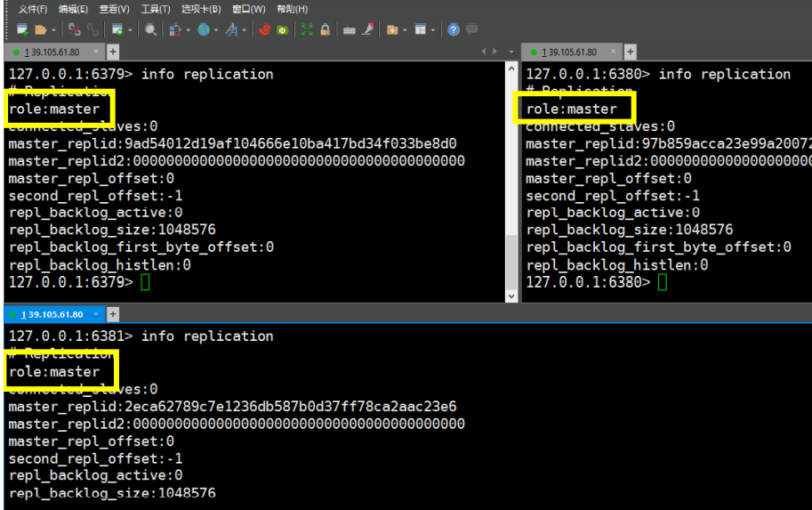Select the top-right 39.105.61.80 session tab
This screenshot has height=510, width=812.
coord(569,53)
